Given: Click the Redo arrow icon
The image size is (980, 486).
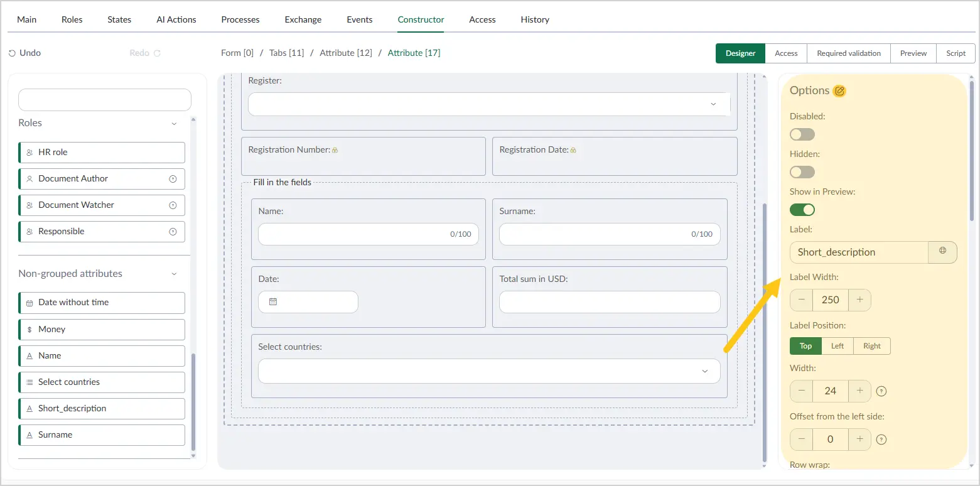Looking at the screenshot, I should 157,53.
